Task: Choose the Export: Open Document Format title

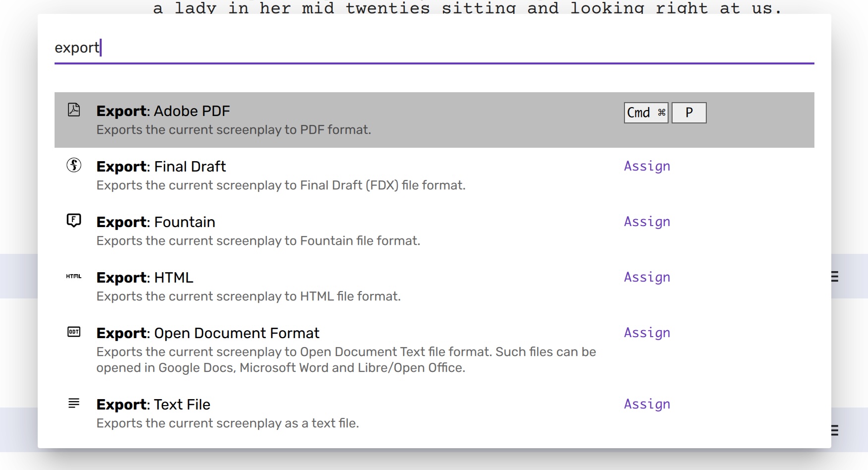Action: tap(208, 333)
